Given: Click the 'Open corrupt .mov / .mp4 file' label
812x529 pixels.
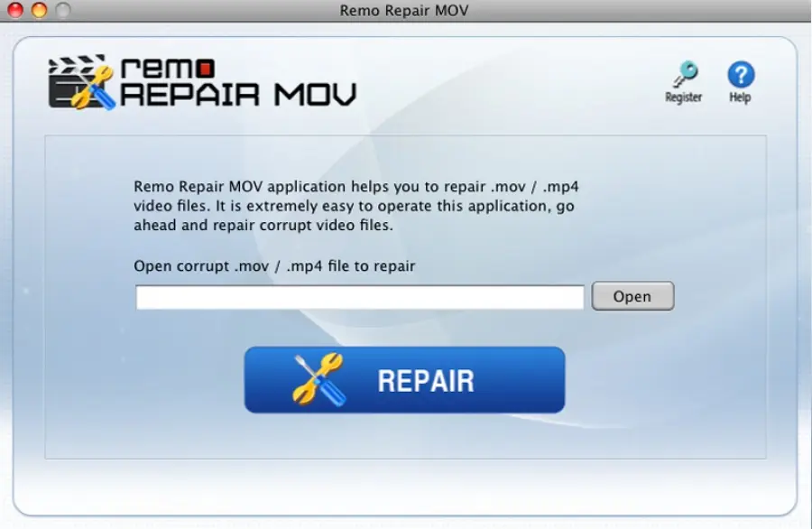Looking at the screenshot, I should pos(274,266).
